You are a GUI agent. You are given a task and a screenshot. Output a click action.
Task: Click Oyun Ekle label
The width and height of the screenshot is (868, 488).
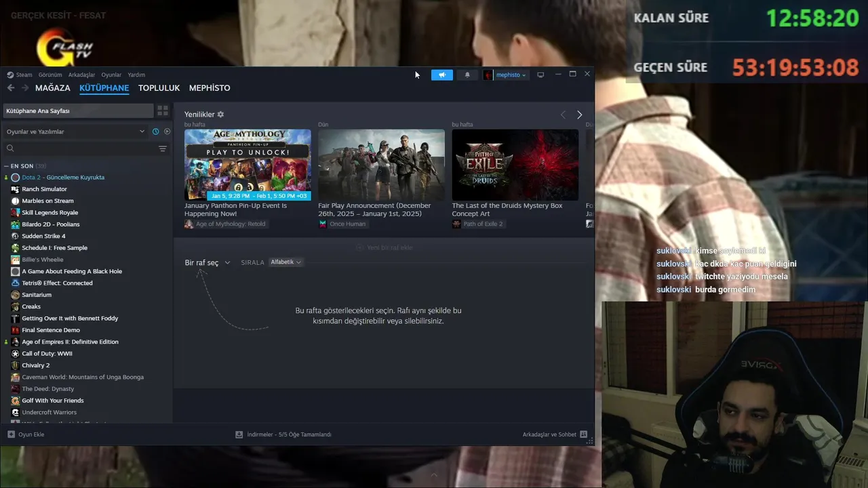tap(31, 434)
